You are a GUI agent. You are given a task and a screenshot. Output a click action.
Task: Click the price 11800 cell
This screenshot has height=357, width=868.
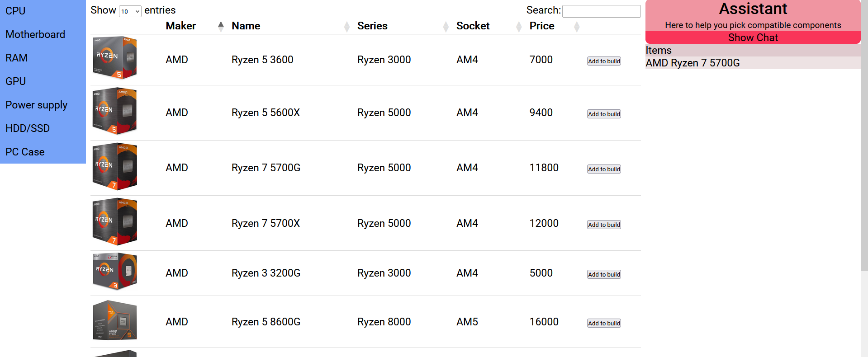(544, 168)
